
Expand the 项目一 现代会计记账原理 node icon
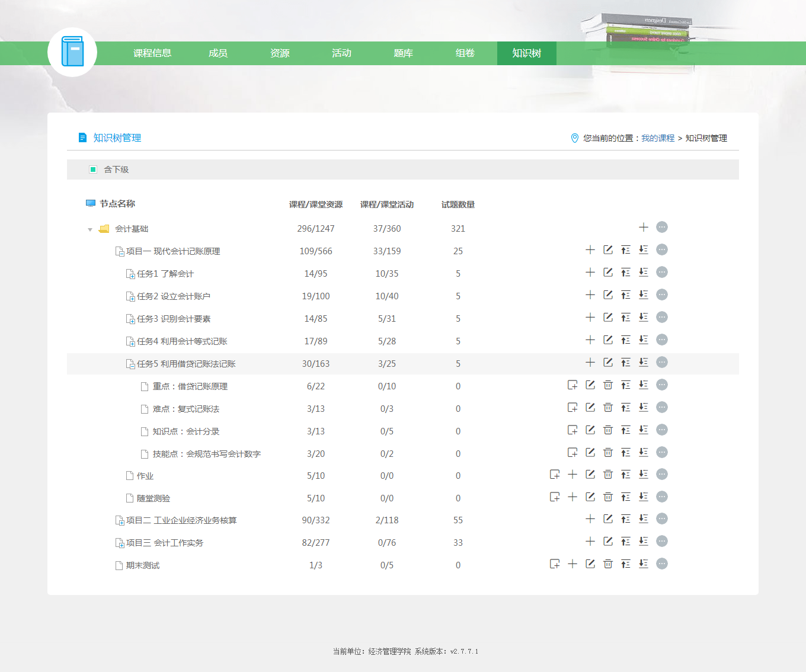[x=119, y=252]
